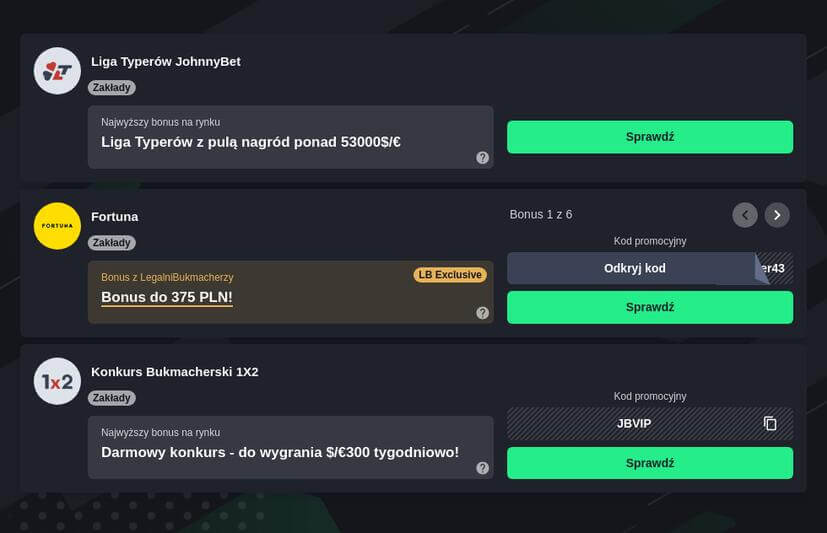This screenshot has width=827, height=533.
Task: Click the 1x2 contest logo
Action: coord(57,381)
